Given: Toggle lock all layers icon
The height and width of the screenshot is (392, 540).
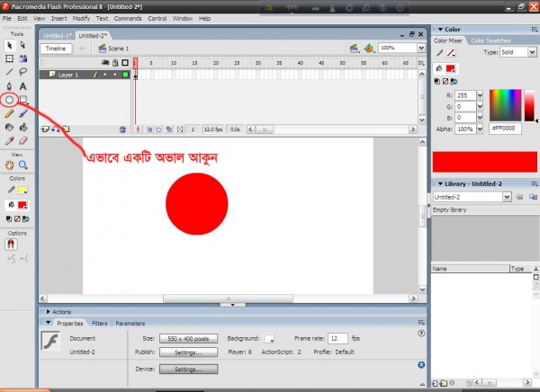Looking at the screenshot, I should pyautogui.click(x=115, y=63).
